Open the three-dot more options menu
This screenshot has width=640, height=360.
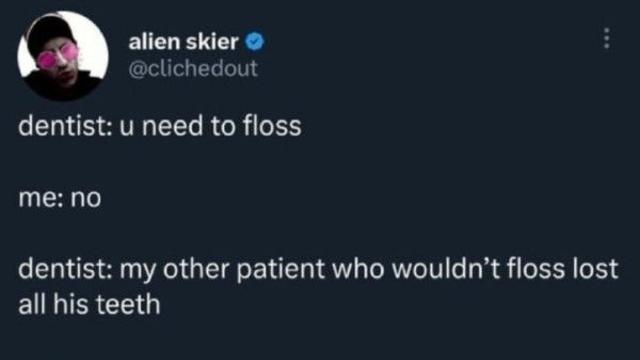pyautogui.click(x=607, y=38)
